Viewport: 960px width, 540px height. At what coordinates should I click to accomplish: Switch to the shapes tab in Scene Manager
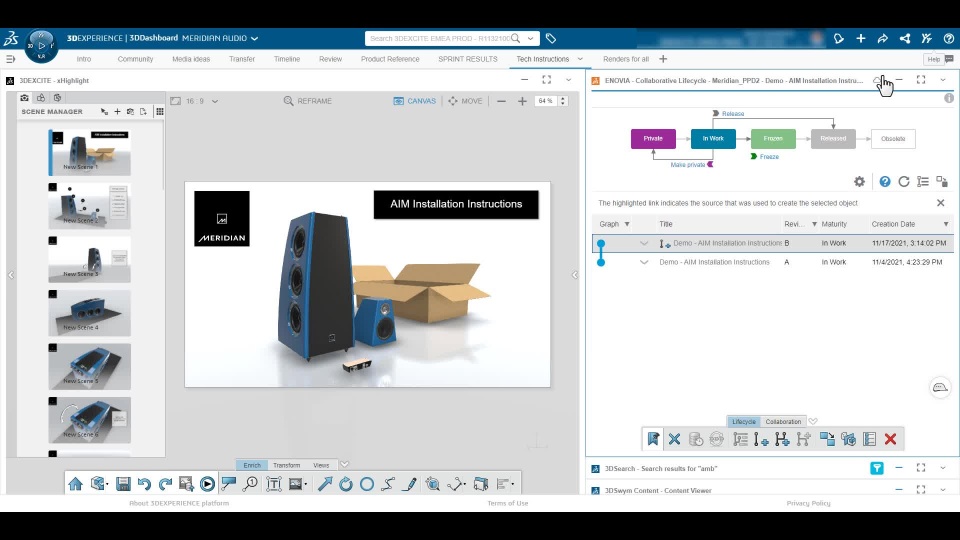click(40, 98)
